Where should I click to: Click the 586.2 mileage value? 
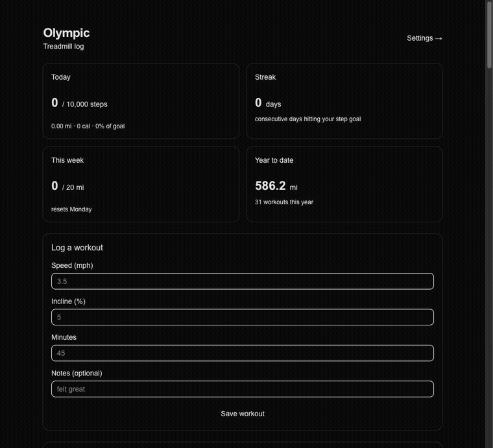(271, 185)
